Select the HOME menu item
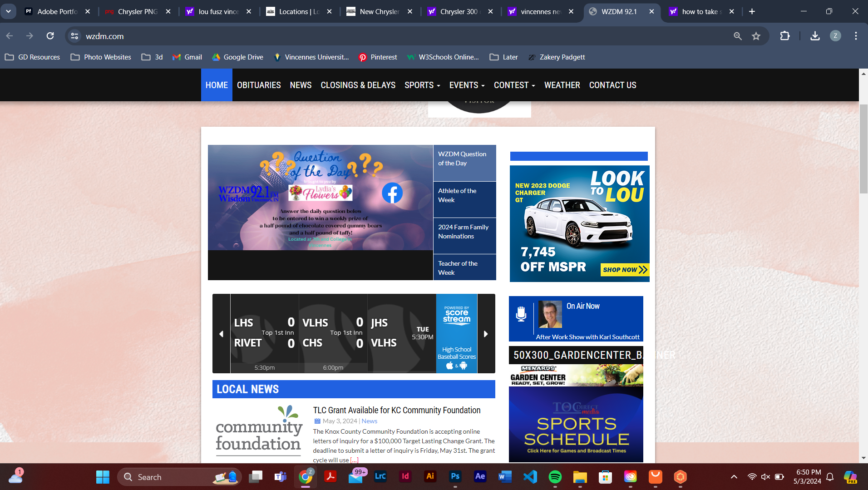868x490 pixels. (x=217, y=85)
